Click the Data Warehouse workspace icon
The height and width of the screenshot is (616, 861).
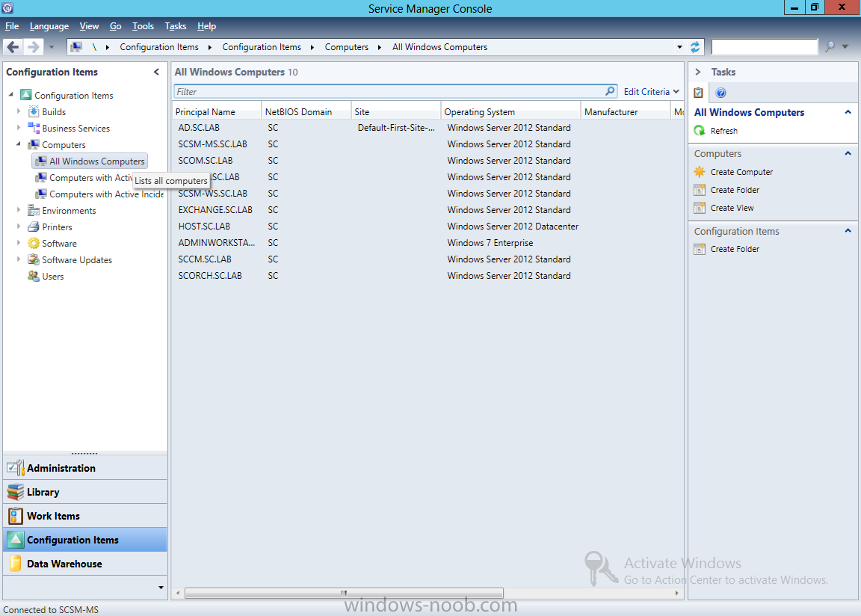click(x=16, y=564)
